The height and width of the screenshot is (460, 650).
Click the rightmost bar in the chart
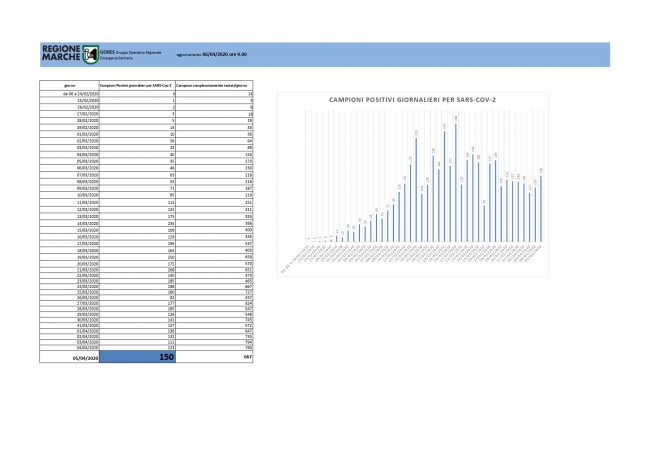pyautogui.click(x=541, y=207)
